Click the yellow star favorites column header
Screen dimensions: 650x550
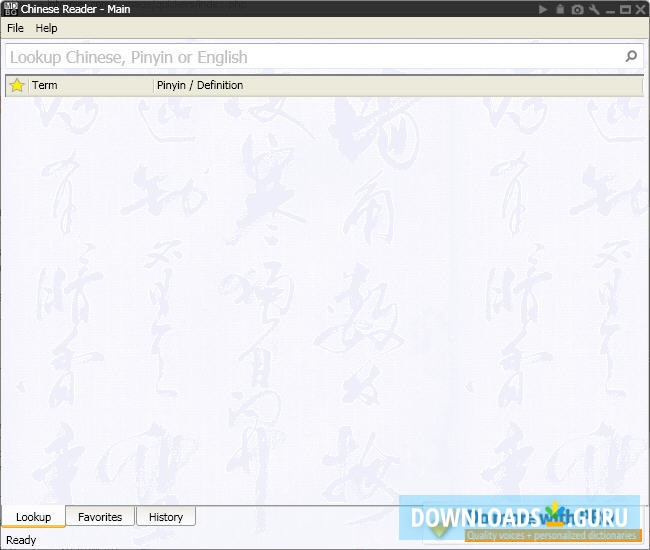[x=17, y=85]
